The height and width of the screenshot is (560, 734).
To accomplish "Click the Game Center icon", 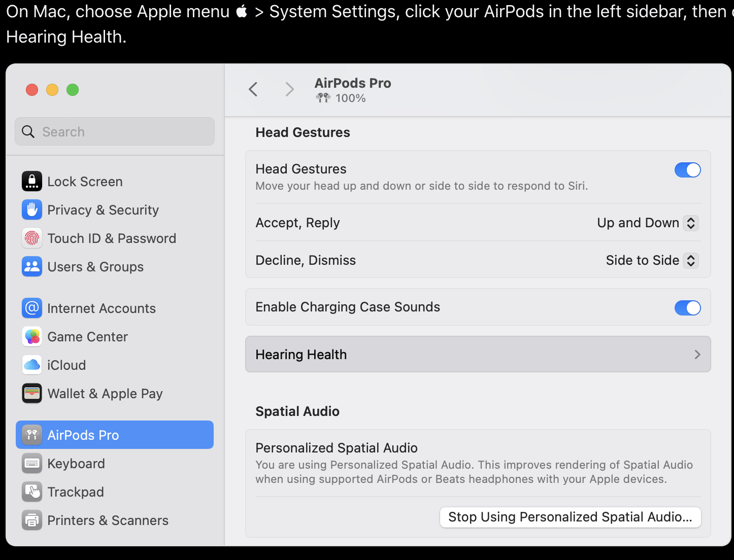I will coord(32,337).
